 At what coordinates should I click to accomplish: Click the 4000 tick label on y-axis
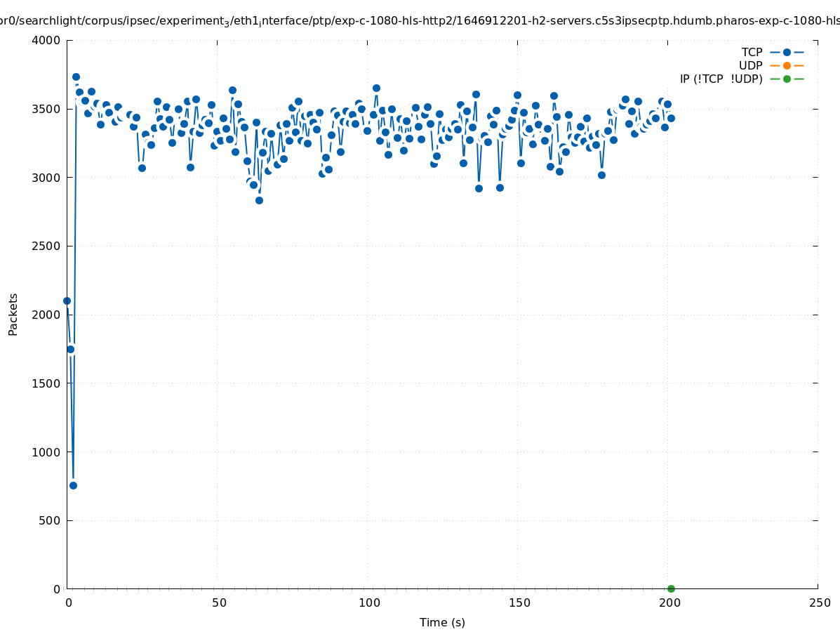[x=46, y=40]
